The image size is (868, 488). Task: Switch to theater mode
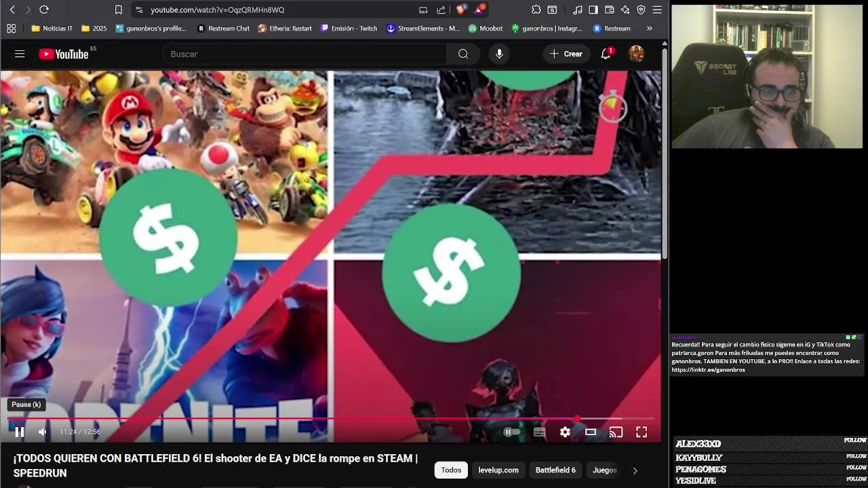coord(591,432)
